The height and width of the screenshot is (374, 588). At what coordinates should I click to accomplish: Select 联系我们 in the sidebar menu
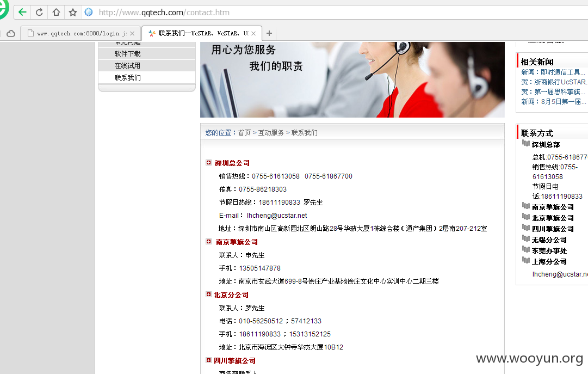127,78
